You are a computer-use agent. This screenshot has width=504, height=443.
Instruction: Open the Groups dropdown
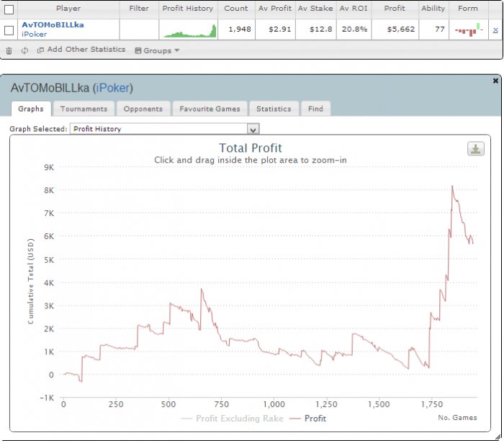tap(157, 50)
